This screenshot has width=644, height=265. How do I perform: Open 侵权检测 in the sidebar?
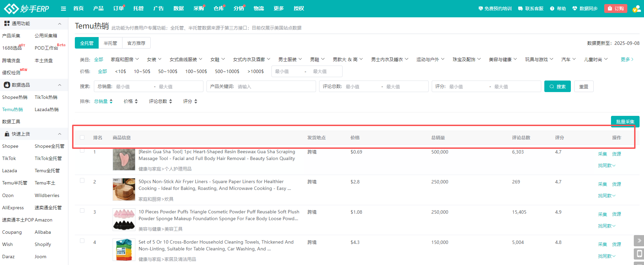tap(11, 73)
